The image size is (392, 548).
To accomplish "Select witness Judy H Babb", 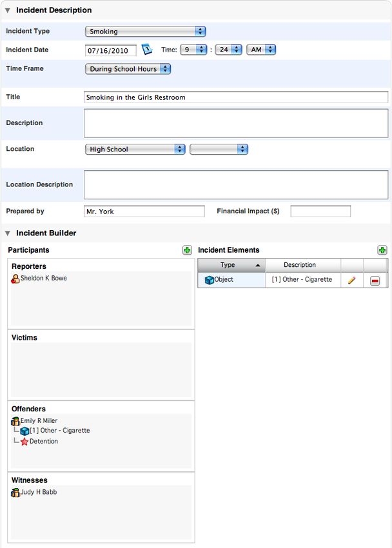I will pos(39,493).
